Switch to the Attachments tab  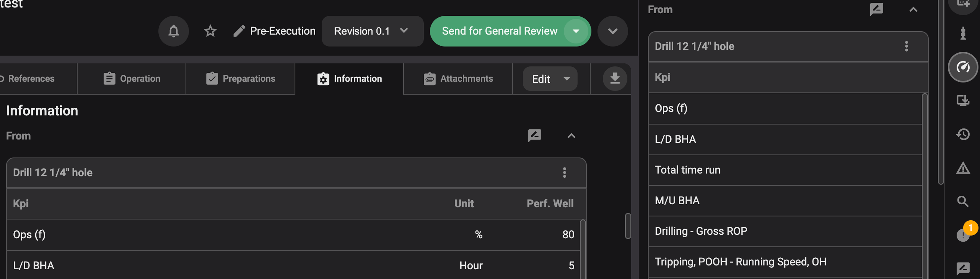[x=458, y=78]
